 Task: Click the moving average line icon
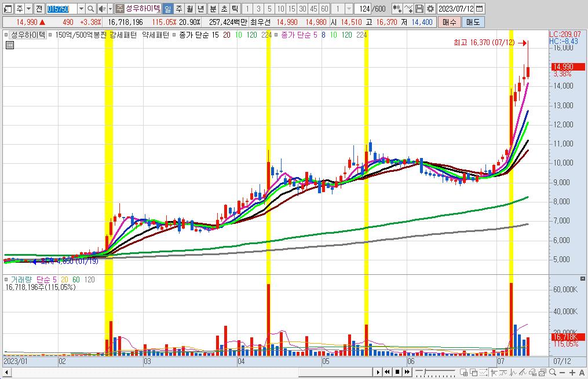tap(503, 373)
